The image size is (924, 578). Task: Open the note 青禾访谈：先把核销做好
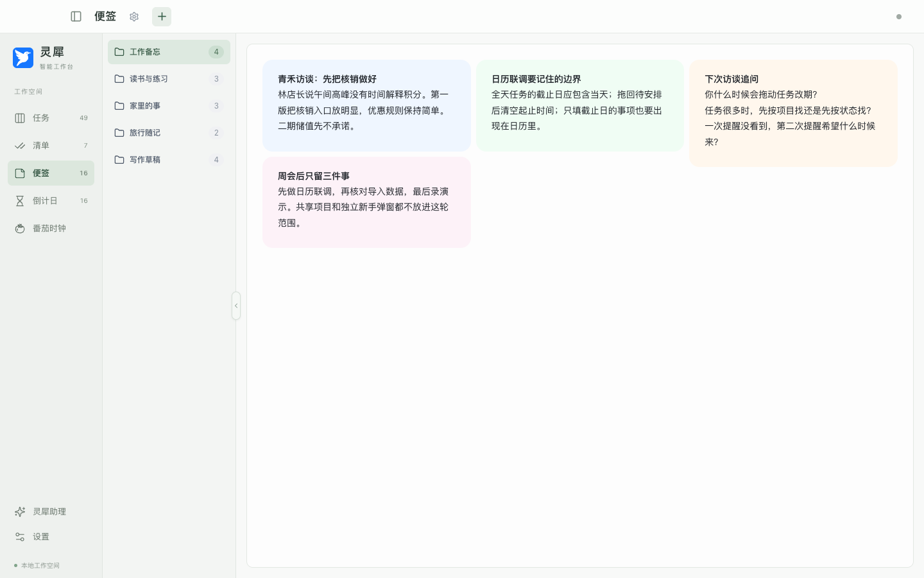tap(366, 105)
